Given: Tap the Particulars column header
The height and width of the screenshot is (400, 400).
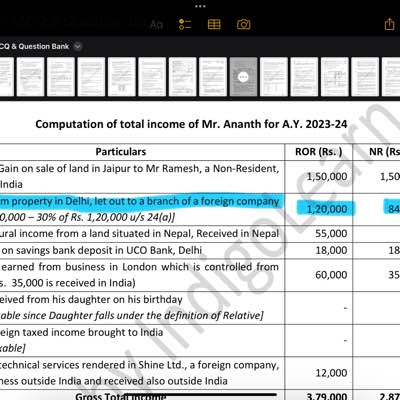Looking at the screenshot, I should 121,152.
